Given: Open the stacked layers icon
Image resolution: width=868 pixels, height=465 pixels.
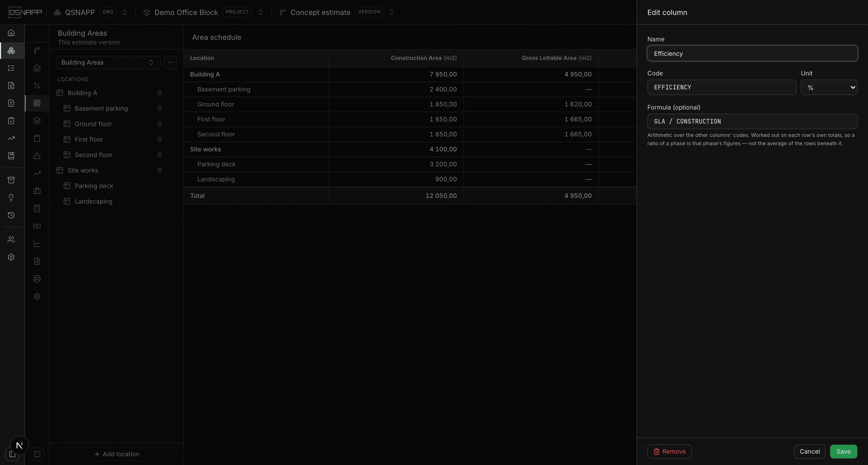Looking at the screenshot, I should click(37, 121).
